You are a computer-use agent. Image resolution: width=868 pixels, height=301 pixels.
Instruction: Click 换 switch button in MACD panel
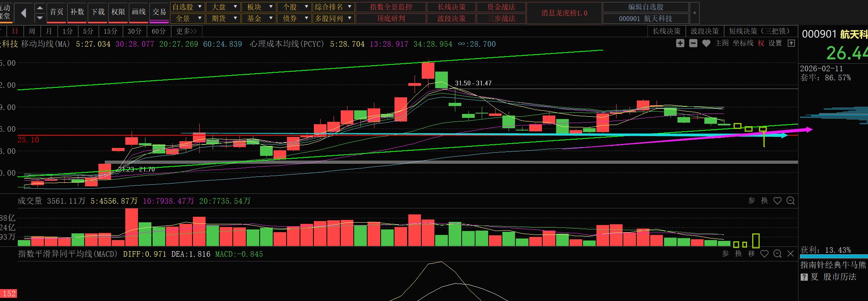(x=738, y=254)
